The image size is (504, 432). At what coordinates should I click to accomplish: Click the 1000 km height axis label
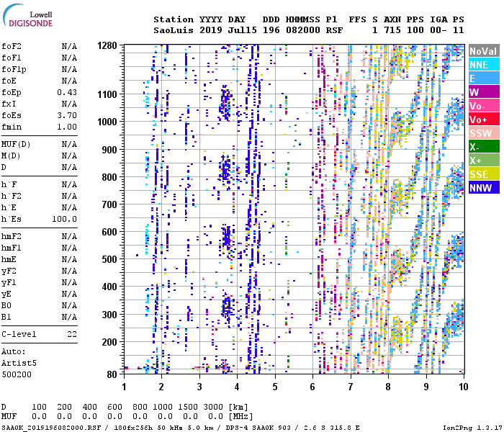click(x=107, y=122)
